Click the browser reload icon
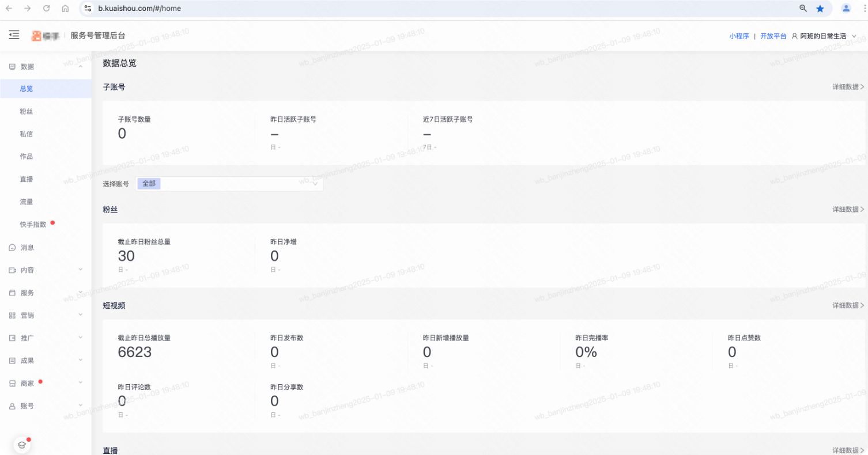 coord(47,9)
